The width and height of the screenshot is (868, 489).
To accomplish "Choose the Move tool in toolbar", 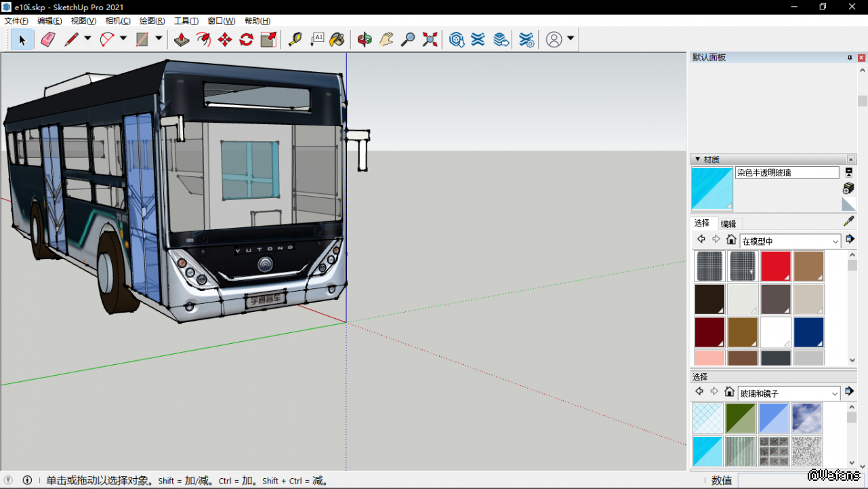I will (x=225, y=39).
